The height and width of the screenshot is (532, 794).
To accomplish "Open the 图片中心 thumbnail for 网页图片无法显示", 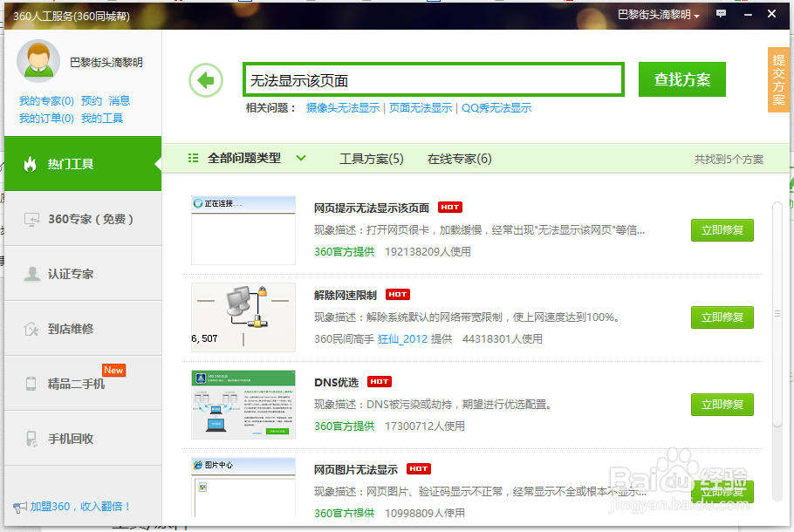I will pyautogui.click(x=243, y=487).
